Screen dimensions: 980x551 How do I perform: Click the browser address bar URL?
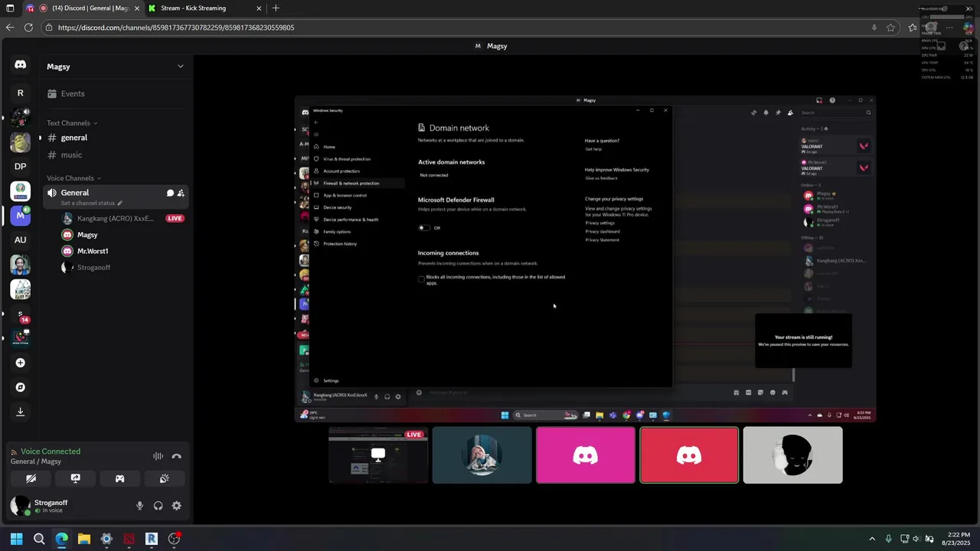tap(176, 28)
